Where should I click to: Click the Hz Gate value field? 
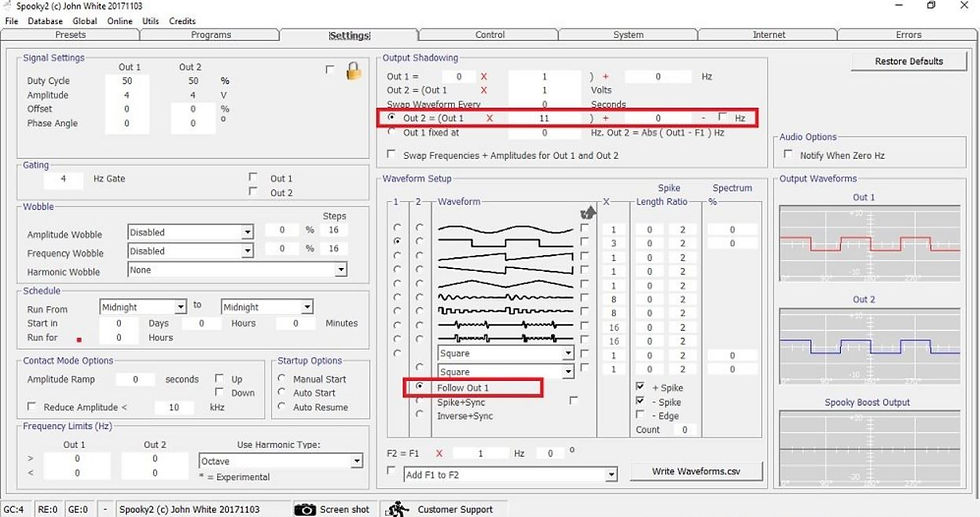[63, 179]
